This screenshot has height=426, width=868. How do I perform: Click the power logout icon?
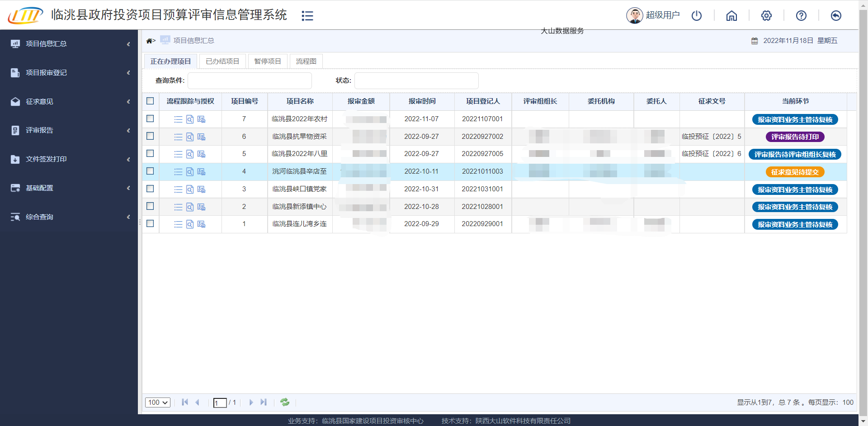[697, 15]
